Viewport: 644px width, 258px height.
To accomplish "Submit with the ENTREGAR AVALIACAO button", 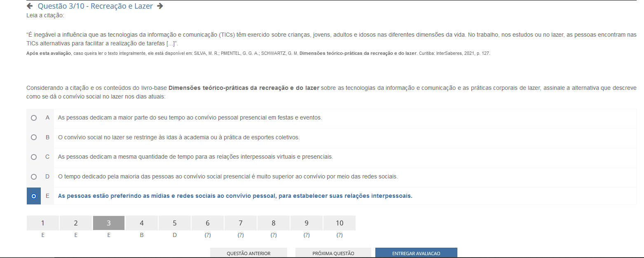I will (x=416, y=253).
